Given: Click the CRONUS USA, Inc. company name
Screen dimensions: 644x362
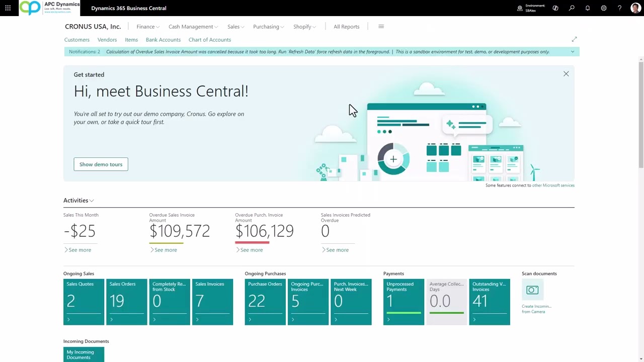Looking at the screenshot, I should click(93, 27).
